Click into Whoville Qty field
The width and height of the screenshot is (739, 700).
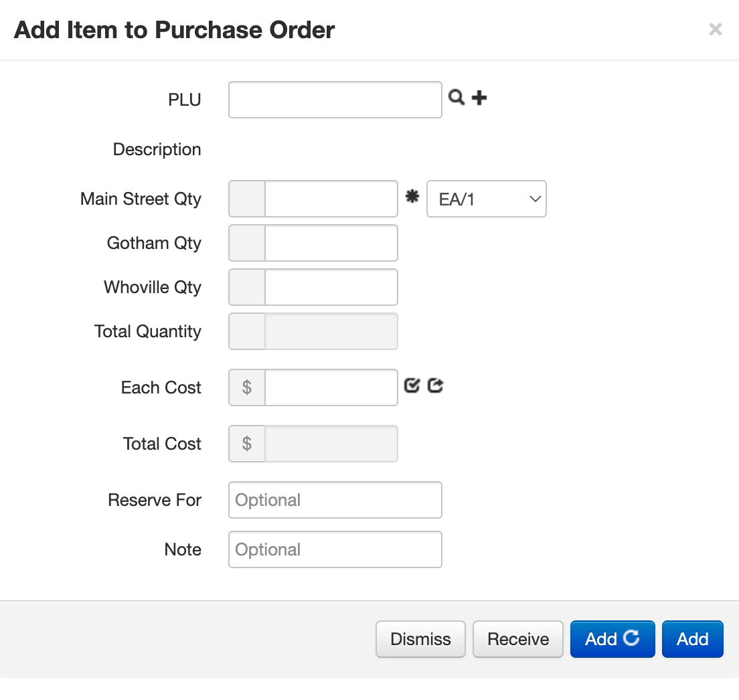point(331,287)
